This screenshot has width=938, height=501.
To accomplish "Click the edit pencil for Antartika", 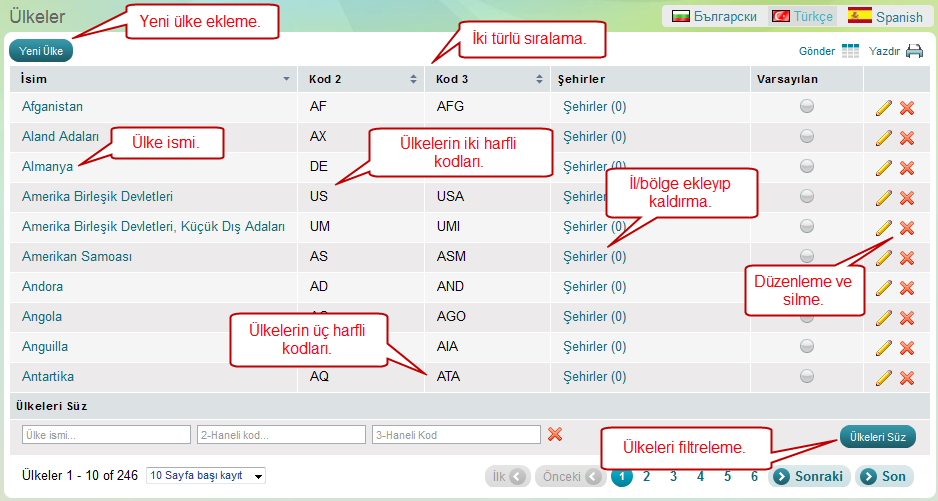I will pos(883,378).
